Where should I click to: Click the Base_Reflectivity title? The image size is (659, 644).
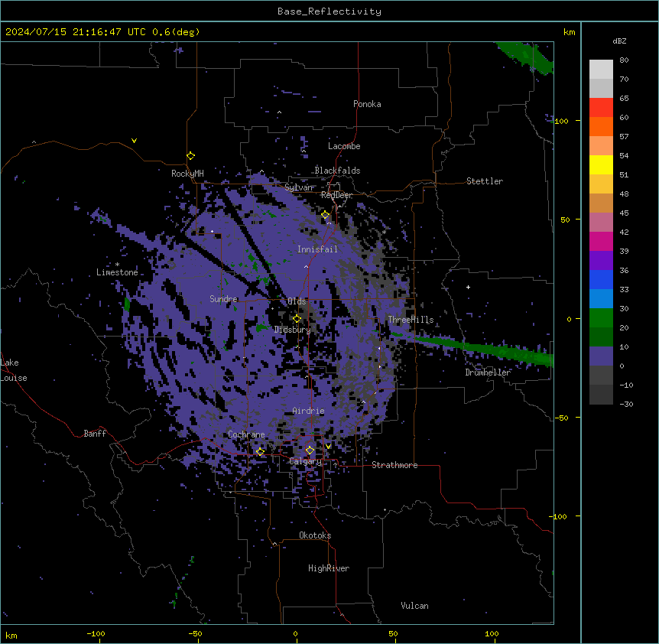tap(329, 11)
